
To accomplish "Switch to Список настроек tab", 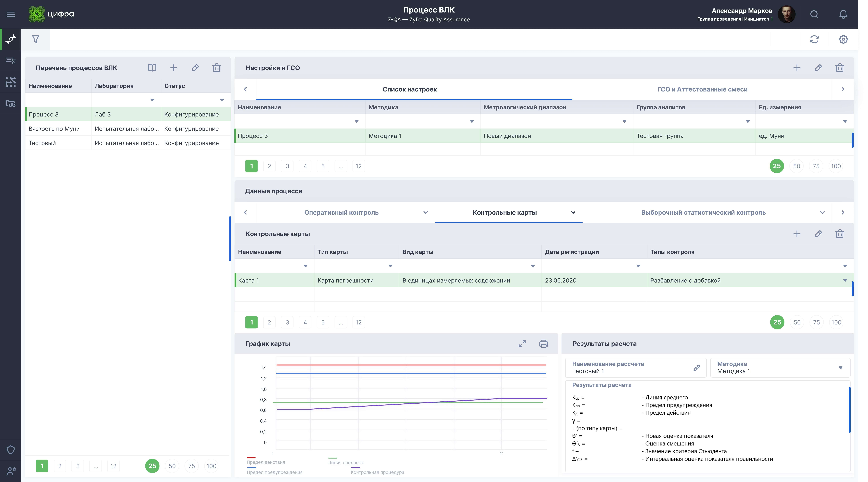I will 410,89.
